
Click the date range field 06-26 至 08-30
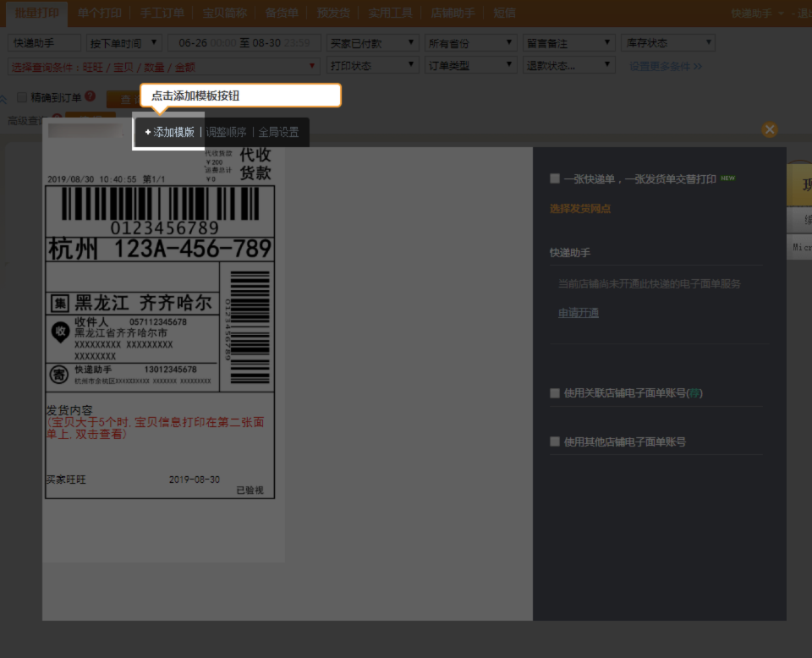click(x=244, y=43)
